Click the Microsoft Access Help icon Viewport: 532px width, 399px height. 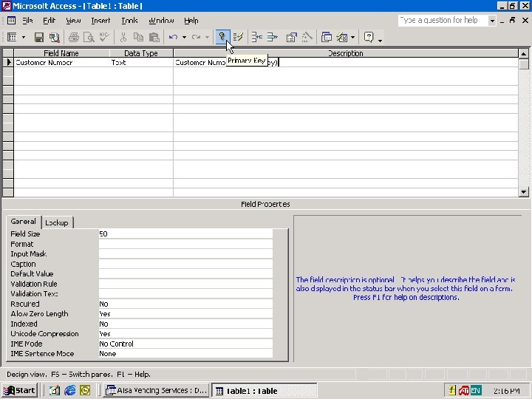tap(369, 37)
